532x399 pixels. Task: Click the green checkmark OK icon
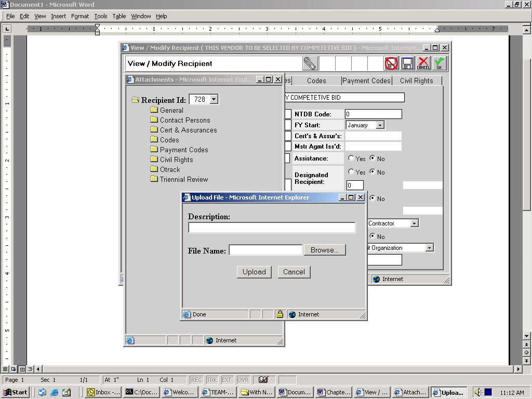point(440,63)
